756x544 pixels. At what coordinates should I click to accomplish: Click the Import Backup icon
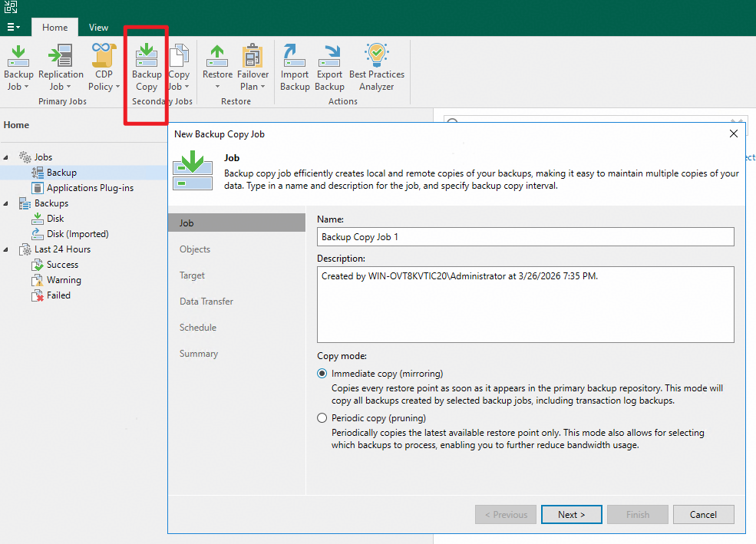(x=295, y=57)
